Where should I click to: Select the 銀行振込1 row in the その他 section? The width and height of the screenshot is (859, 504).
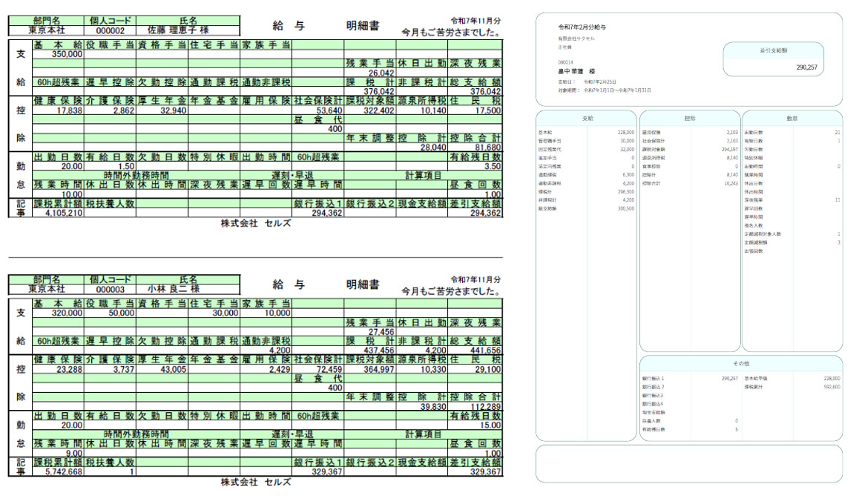pyautogui.click(x=689, y=379)
